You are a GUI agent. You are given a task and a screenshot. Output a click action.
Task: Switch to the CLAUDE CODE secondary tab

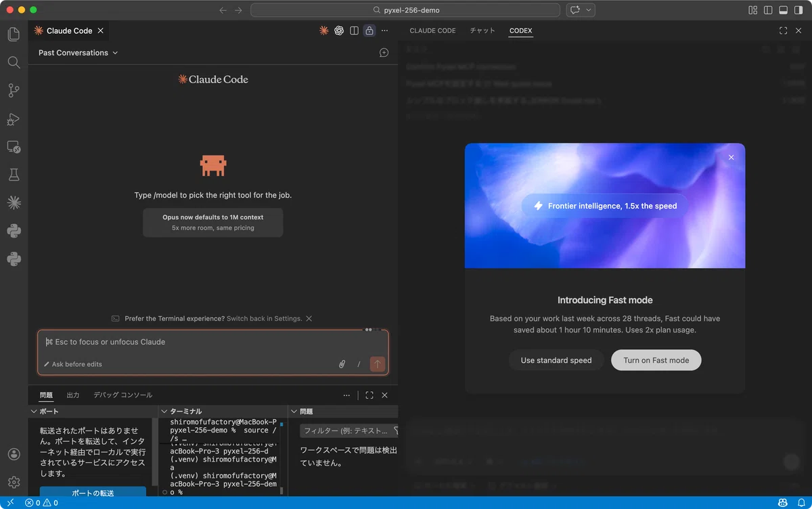(432, 30)
